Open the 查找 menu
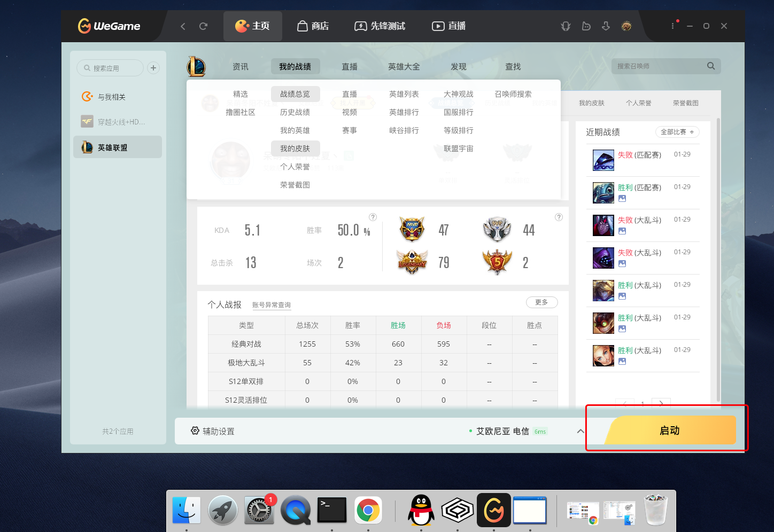Image resolution: width=774 pixels, height=532 pixels. [513, 67]
